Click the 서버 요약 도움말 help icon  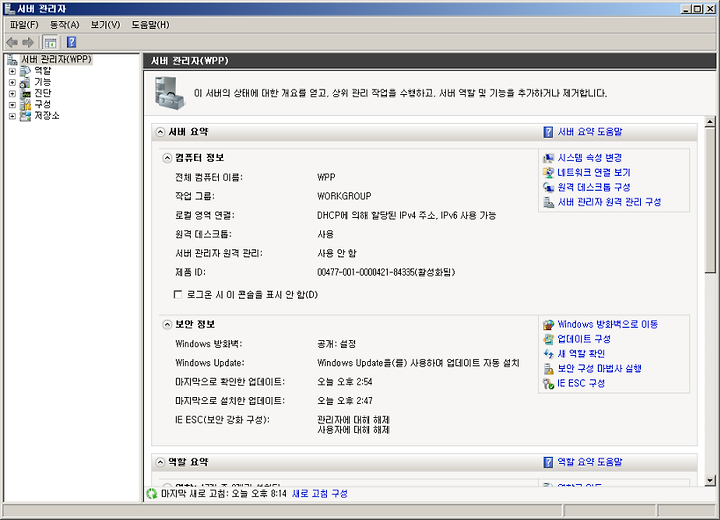(548, 132)
